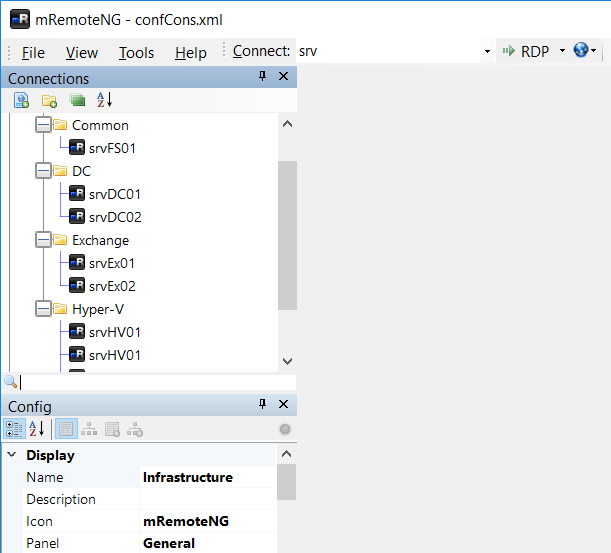Collapse the Display section in Config
This screenshot has width=611, height=553.
(12, 454)
